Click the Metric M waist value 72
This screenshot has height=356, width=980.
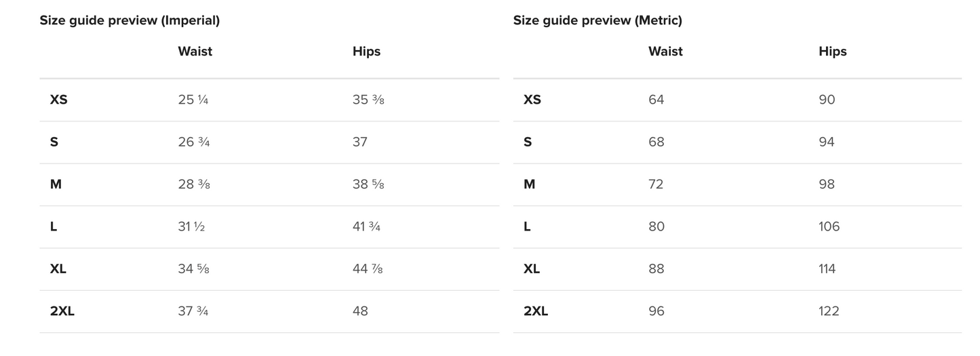(656, 184)
